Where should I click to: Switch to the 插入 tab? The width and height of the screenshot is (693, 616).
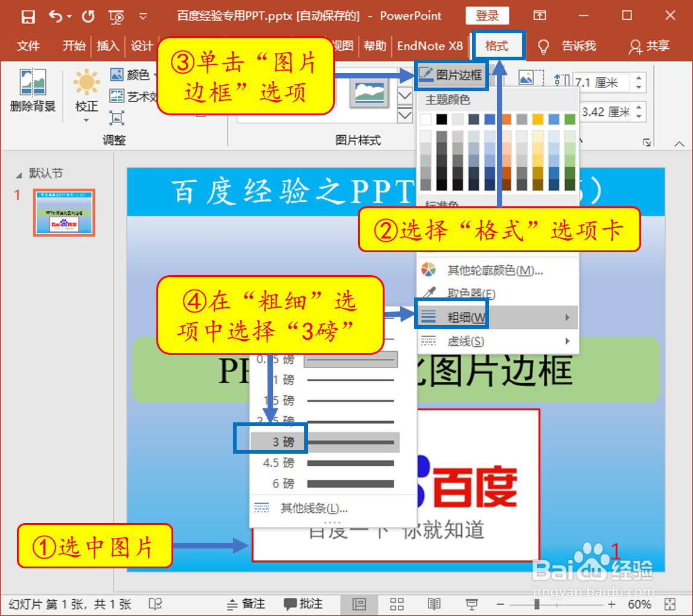tap(108, 45)
